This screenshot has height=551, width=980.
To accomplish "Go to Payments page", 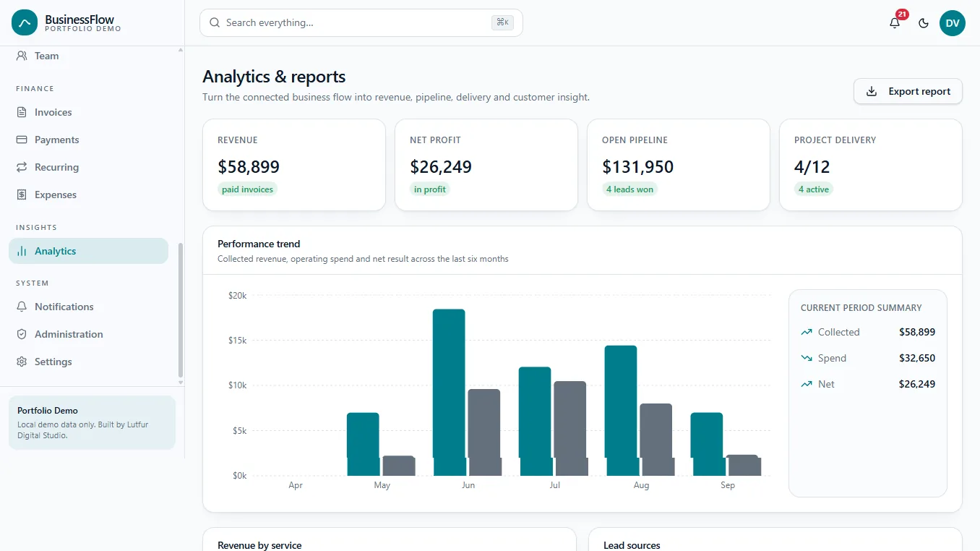I will click(x=88, y=140).
